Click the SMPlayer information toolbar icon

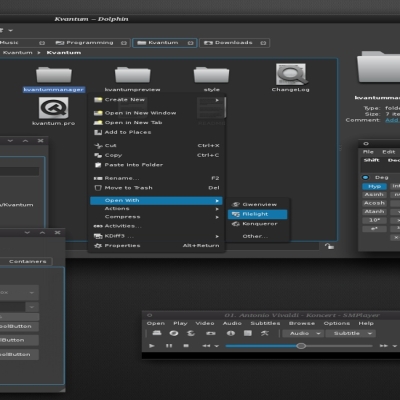[x=231, y=333]
